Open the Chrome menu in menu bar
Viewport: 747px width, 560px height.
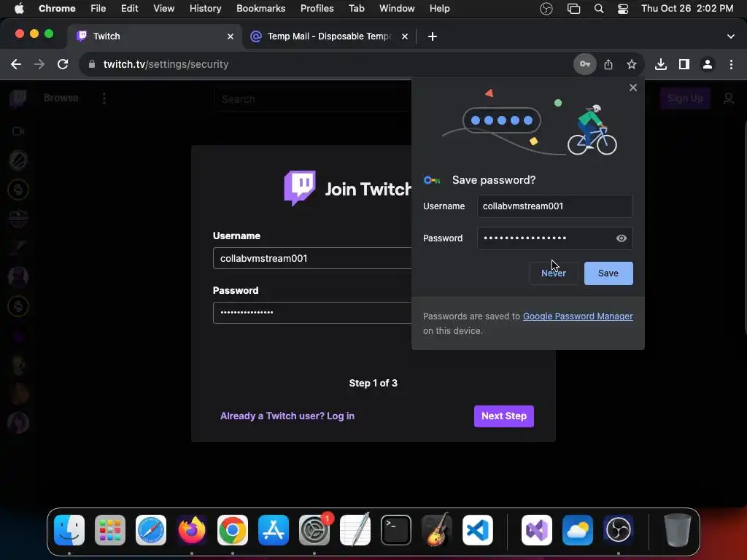click(57, 9)
